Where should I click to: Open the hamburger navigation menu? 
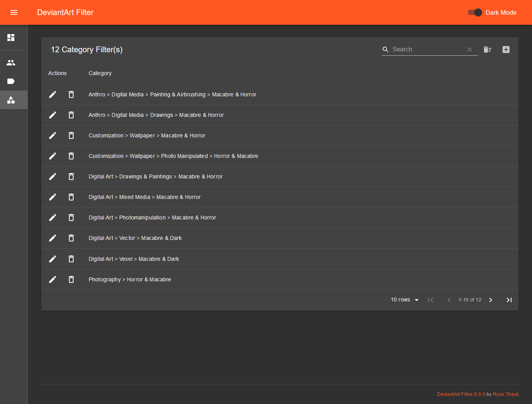tap(14, 12)
